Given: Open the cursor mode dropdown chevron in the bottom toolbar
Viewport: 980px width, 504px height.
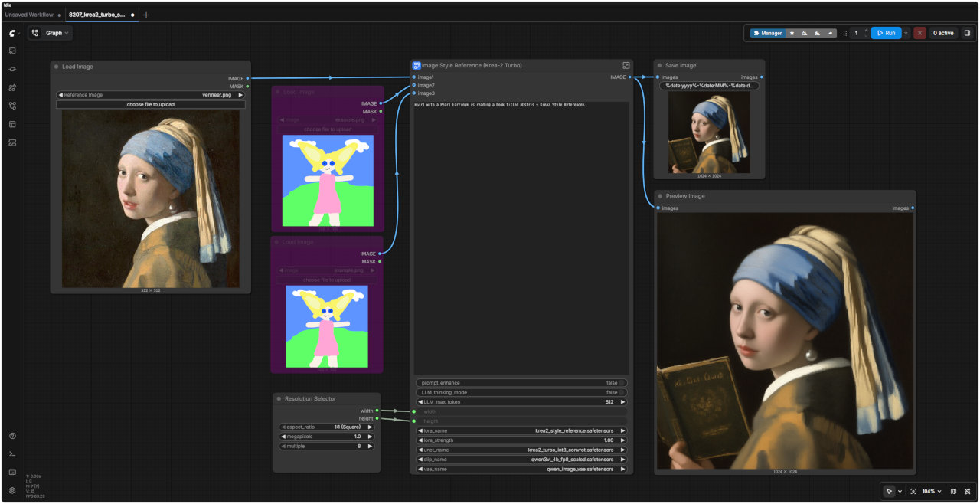Looking at the screenshot, I should (x=900, y=491).
